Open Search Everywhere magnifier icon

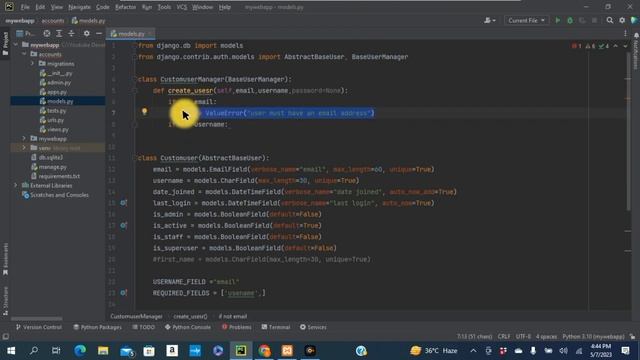pyautogui.click(x=609, y=20)
